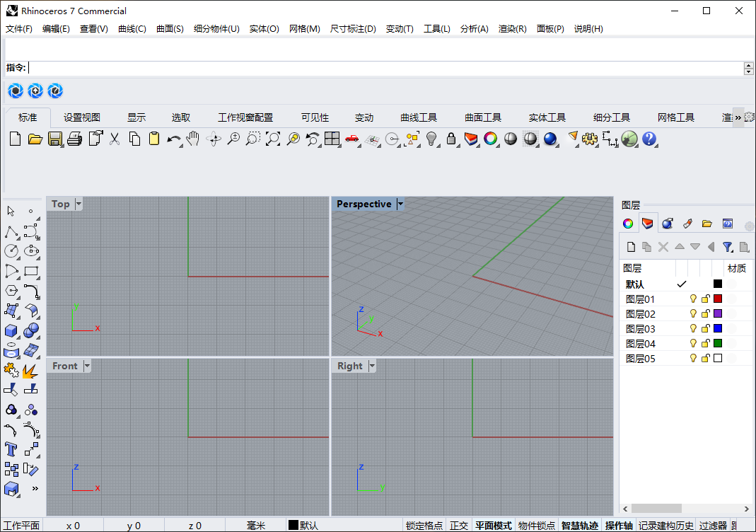Image resolution: width=756 pixels, height=532 pixels.
Task: Switch to the 曲线工具 toolbar tab
Action: point(419,117)
